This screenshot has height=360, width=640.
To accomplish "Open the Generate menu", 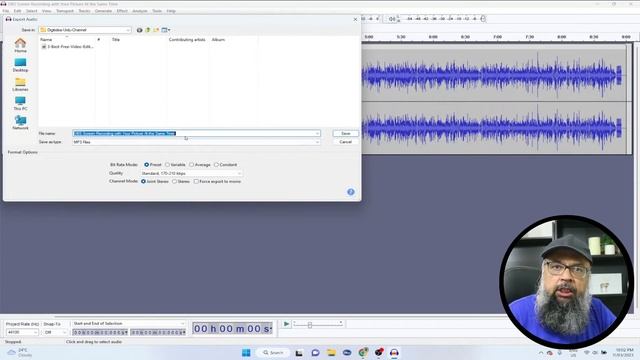I will pos(103,11).
